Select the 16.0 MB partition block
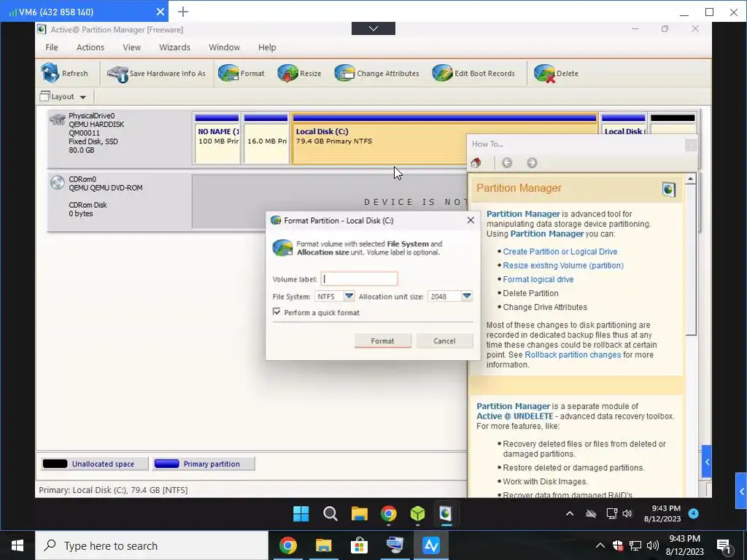747x560 pixels. click(266, 138)
